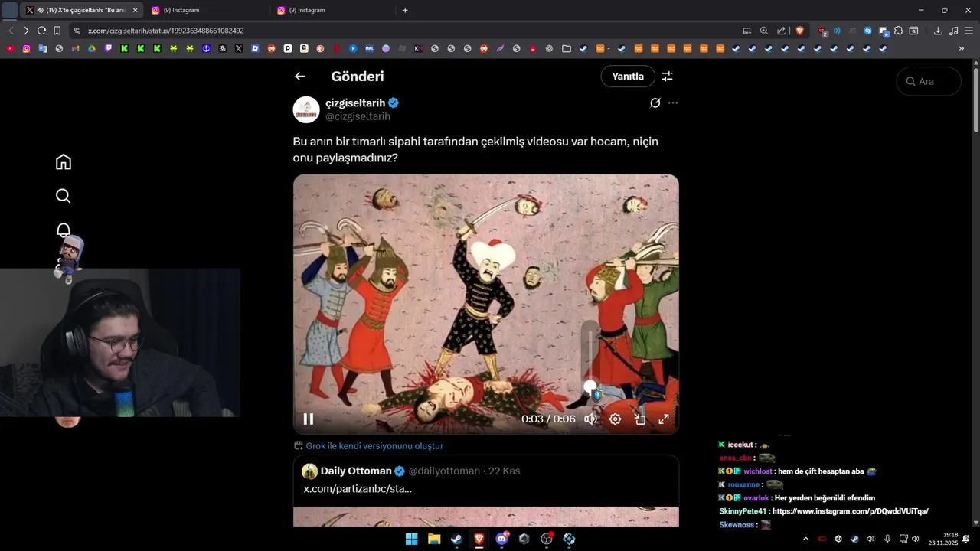This screenshot has width=980, height=551.
Task: Share this page from address bar
Action: tap(781, 31)
